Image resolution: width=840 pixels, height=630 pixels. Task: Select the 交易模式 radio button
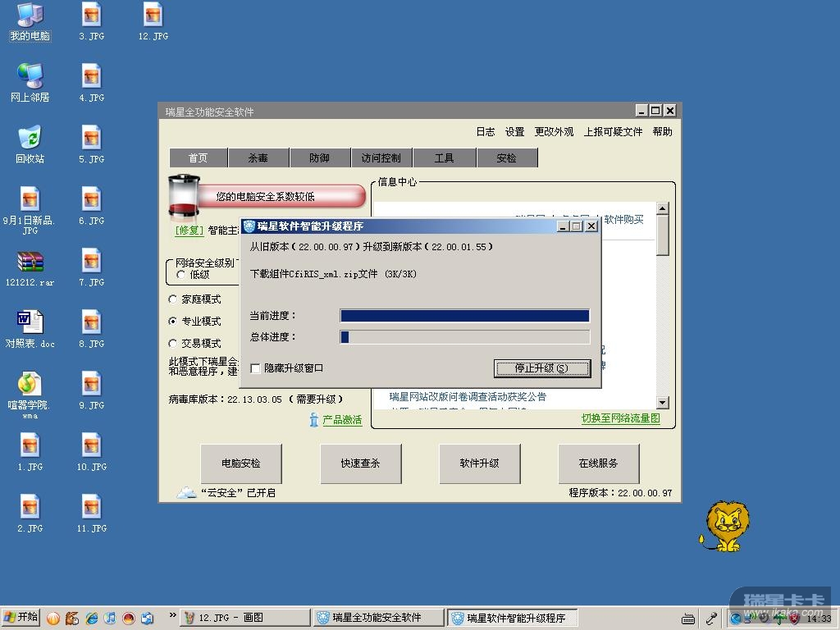pyautogui.click(x=172, y=344)
